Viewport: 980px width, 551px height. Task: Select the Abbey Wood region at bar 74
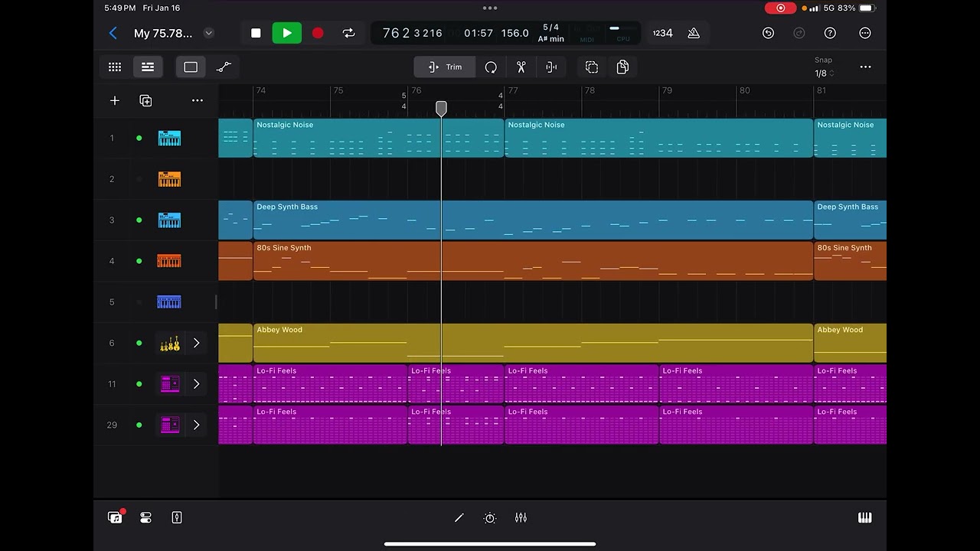533,343
